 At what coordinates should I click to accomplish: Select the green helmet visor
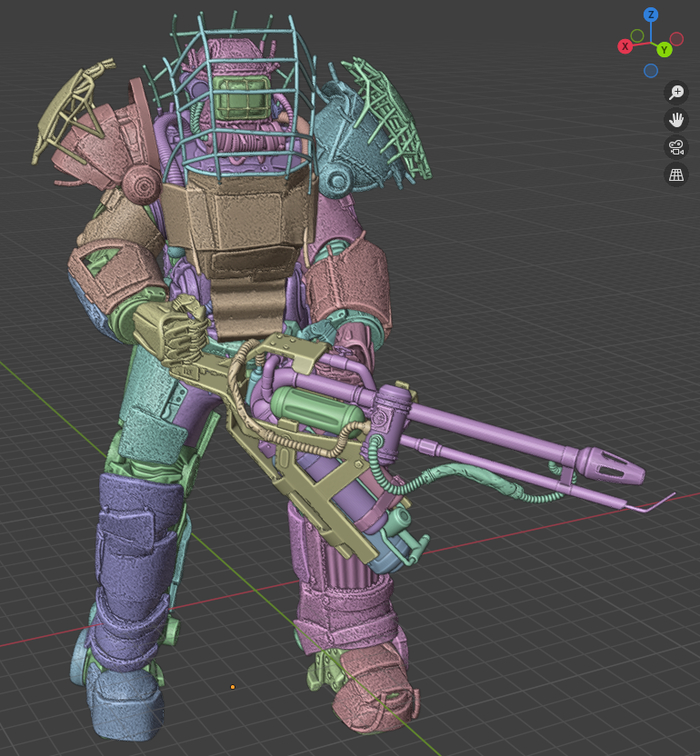click(x=241, y=97)
